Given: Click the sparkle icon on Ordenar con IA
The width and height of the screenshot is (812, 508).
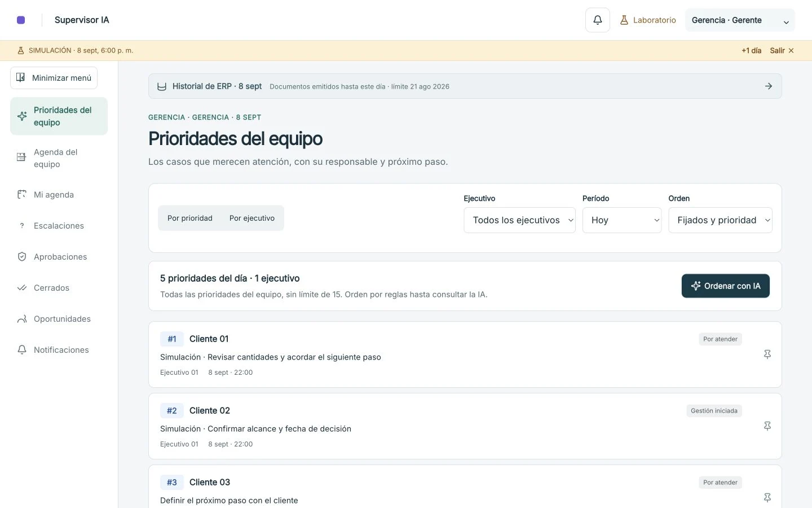Looking at the screenshot, I should click(696, 286).
